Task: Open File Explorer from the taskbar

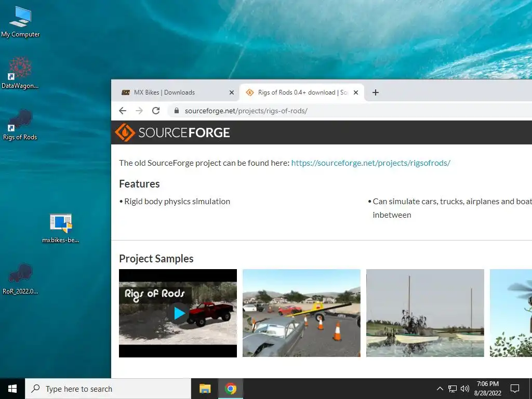Action: [x=205, y=389]
